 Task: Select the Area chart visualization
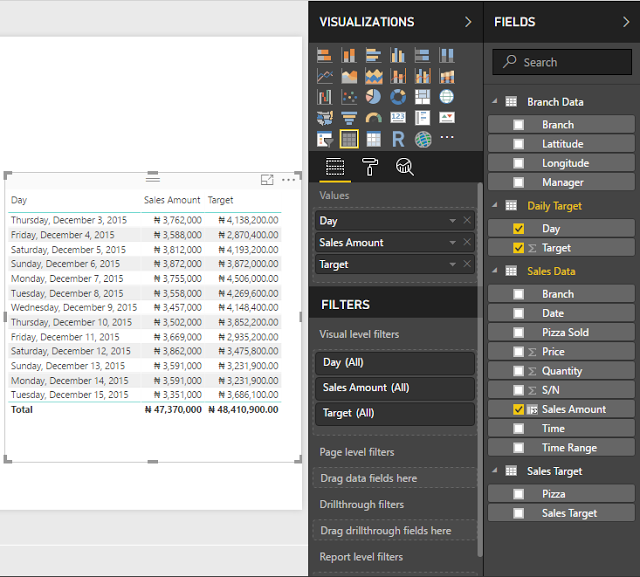coord(349,76)
